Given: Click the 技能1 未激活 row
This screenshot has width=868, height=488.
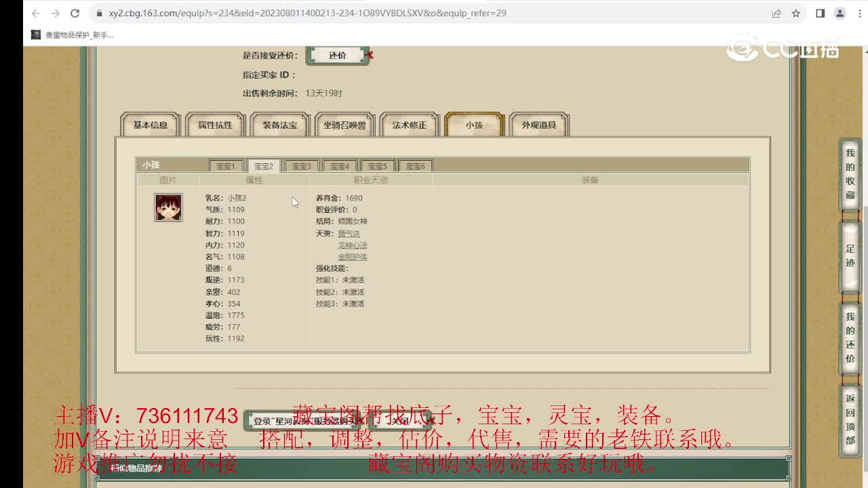Looking at the screenshot, I should coord(340,280).
